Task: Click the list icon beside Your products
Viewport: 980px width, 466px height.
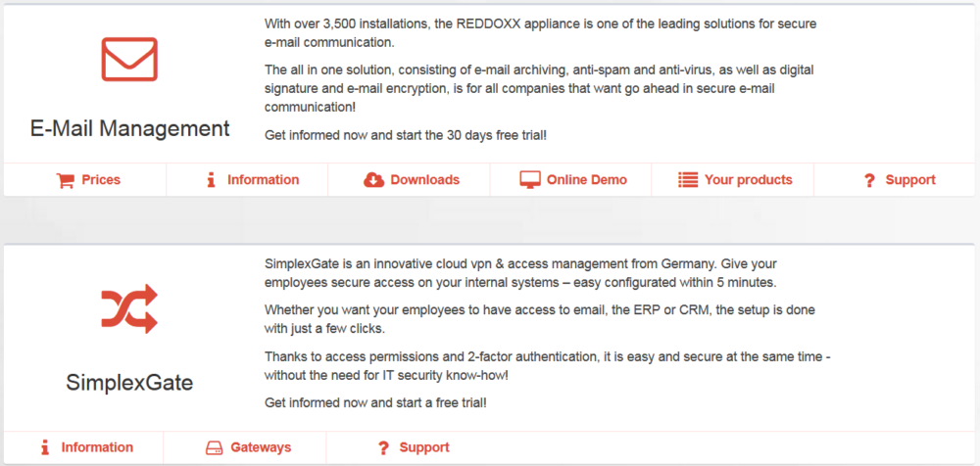Action: tap(688, 180)
